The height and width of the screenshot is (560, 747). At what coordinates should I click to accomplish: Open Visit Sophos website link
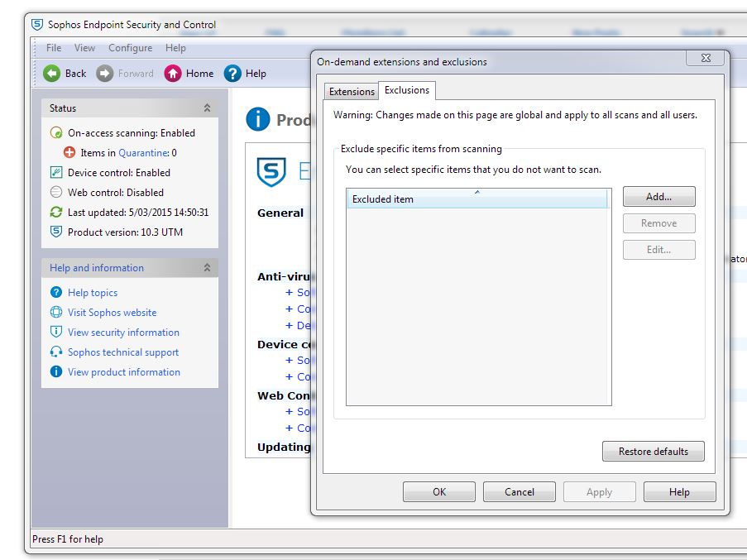112,313
